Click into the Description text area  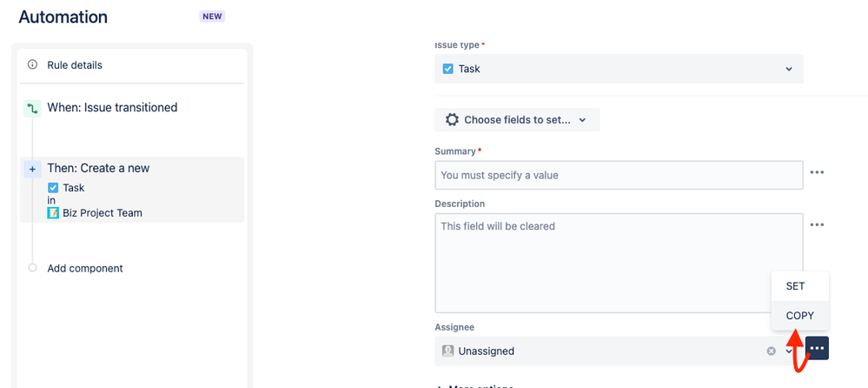point(619,263)
